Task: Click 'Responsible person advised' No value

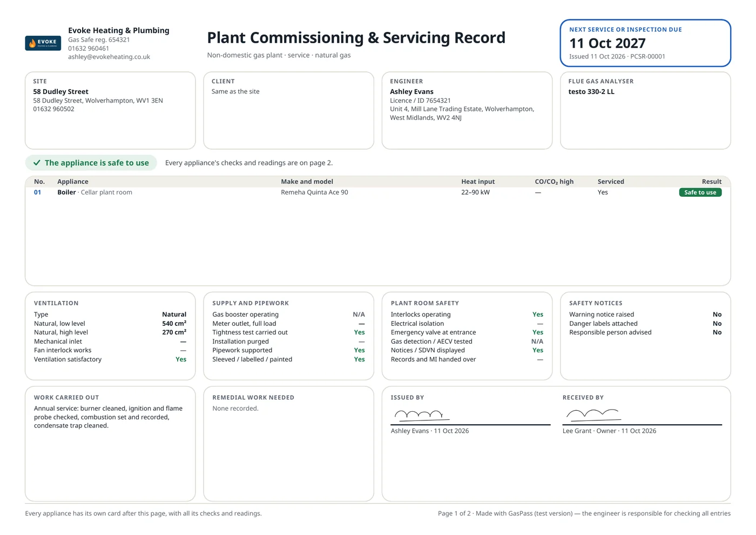Action: point(717,332)
